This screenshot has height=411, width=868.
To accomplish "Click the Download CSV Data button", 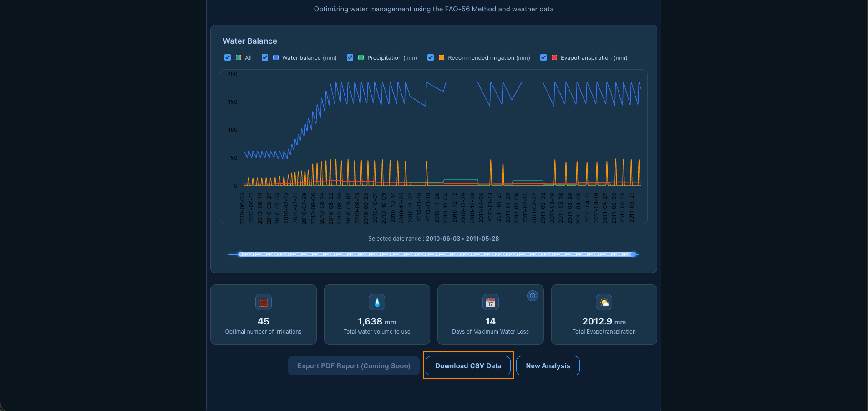I will 468,366.
